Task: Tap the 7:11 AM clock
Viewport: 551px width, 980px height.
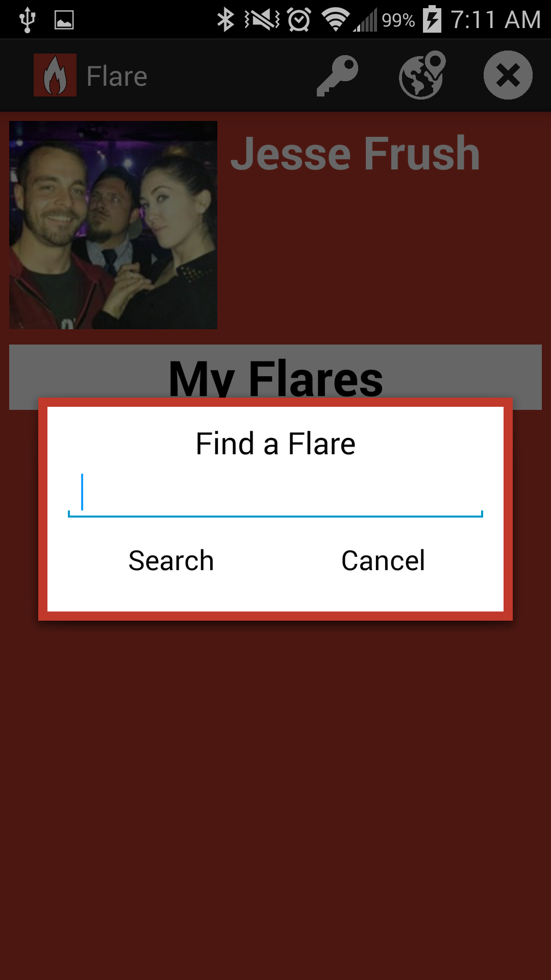Action: [x=495, y=20]
